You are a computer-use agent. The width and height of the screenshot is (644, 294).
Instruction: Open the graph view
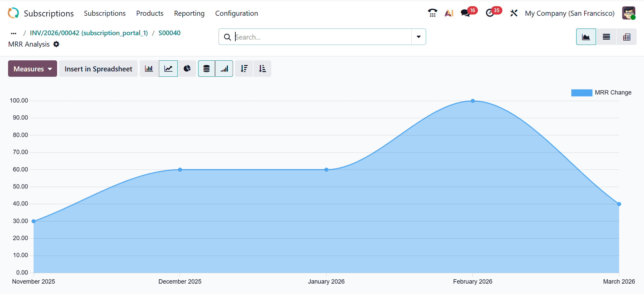586,37
